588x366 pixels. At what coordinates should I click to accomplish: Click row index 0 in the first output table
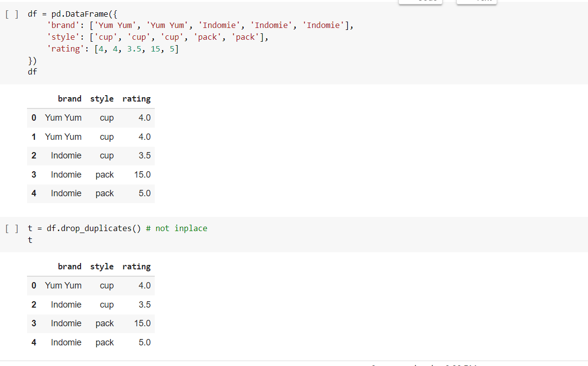(33, 118)
